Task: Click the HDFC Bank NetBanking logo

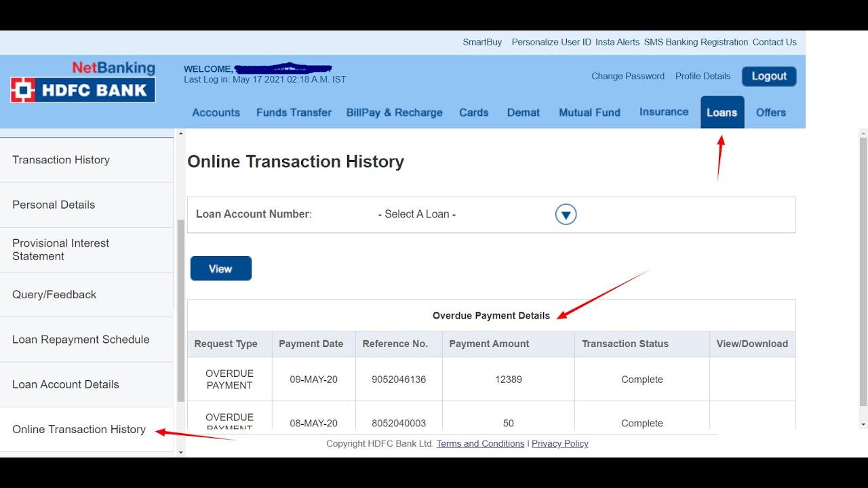Action: click(83, 82)
